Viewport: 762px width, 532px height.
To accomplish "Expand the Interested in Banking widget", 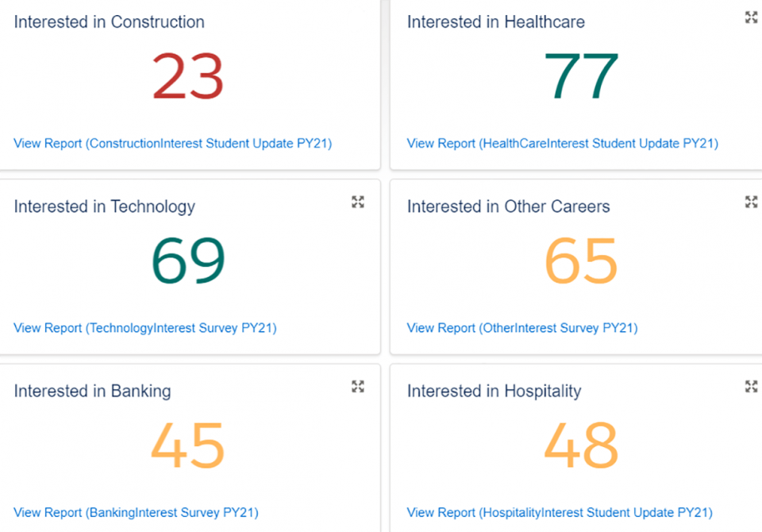I will coord(358,386).
